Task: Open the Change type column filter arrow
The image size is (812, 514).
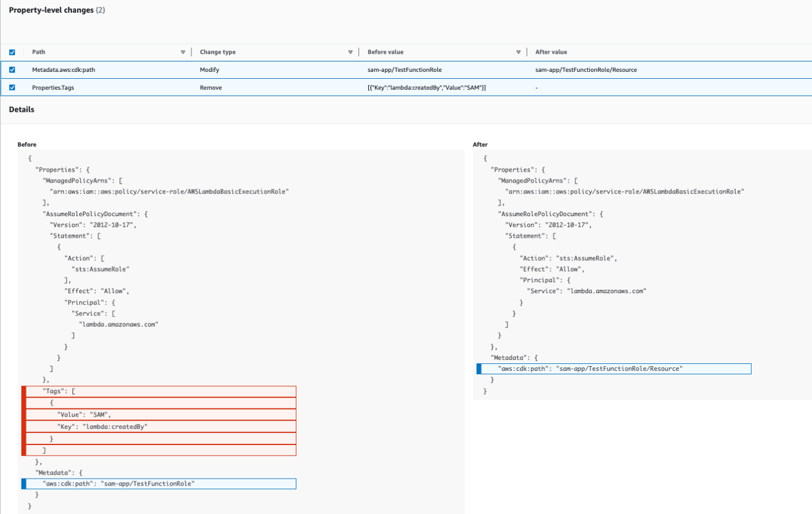Action: point(350,52)
